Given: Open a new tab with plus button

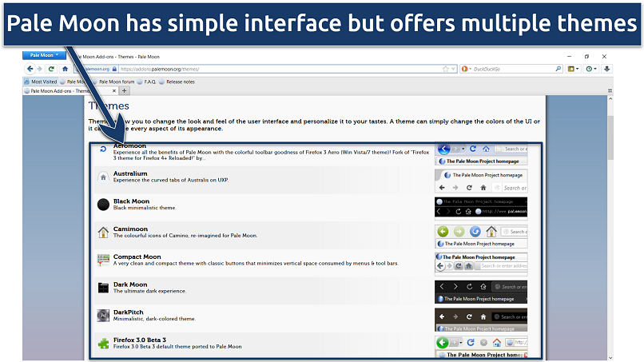Looking at the screenshot, I should click(124, 91).
